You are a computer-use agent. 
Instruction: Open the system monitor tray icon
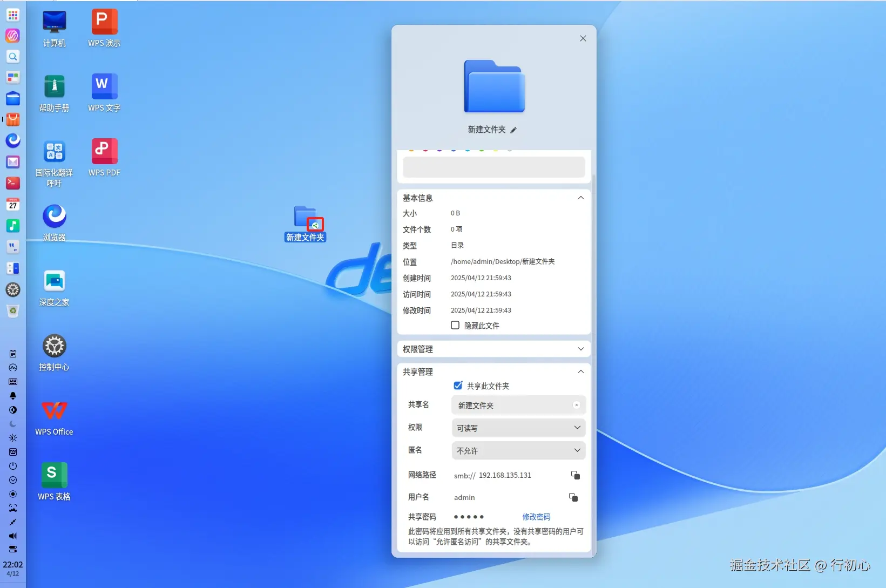point(13,368)
